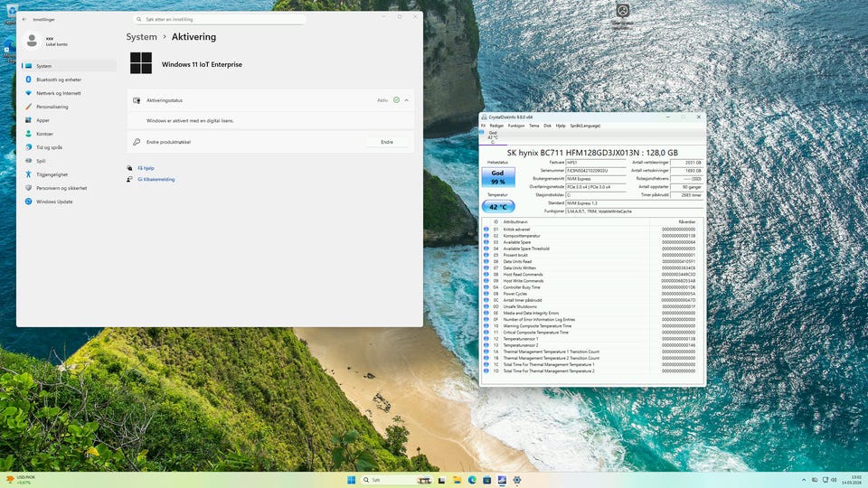Click the Settings search field
The width and height of the screenshot is (868, 488).
(x=220, y=19)
